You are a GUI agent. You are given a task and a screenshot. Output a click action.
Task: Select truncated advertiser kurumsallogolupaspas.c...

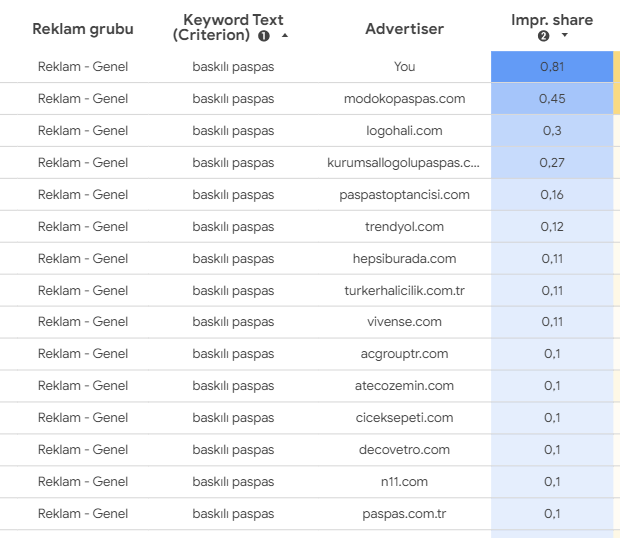pyautogui.click(x=403, y=162)
